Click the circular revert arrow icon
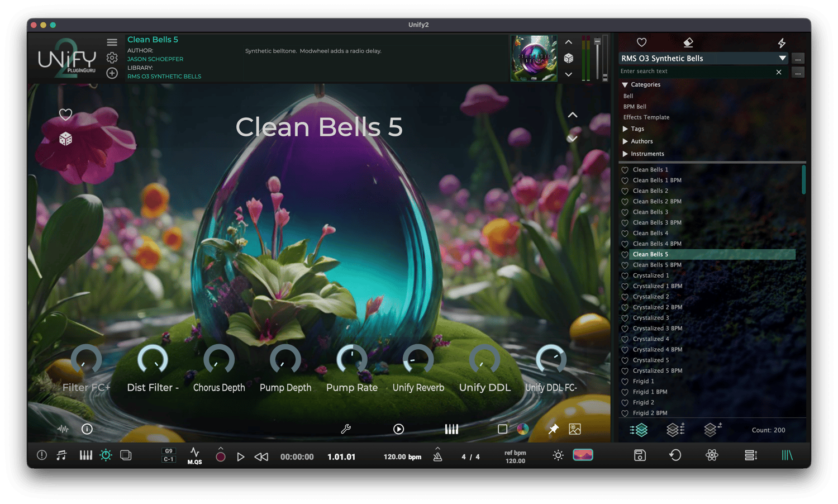 [x=675, y=455]
